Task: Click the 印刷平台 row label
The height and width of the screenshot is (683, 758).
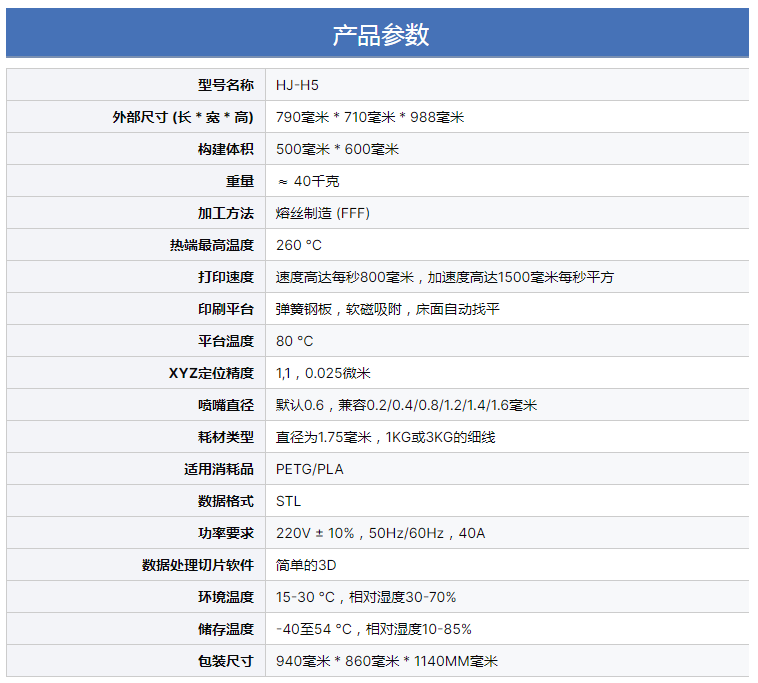Action: (x=226, y=309)
